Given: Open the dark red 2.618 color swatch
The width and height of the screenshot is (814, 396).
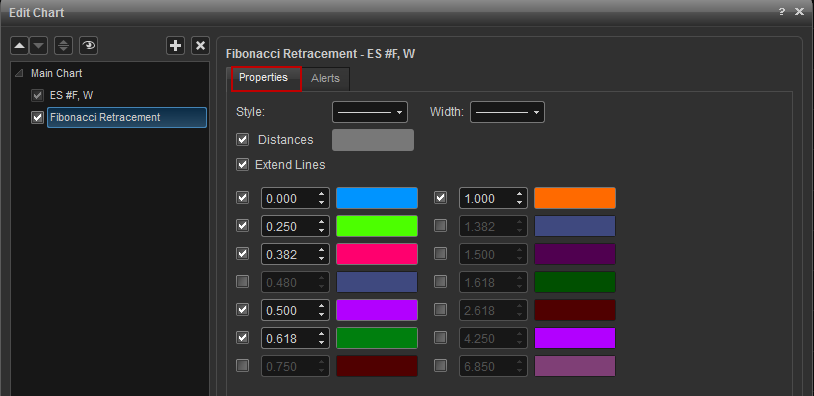Looking at the screenshot, I should pyautogui.click(x=575, y=310).
